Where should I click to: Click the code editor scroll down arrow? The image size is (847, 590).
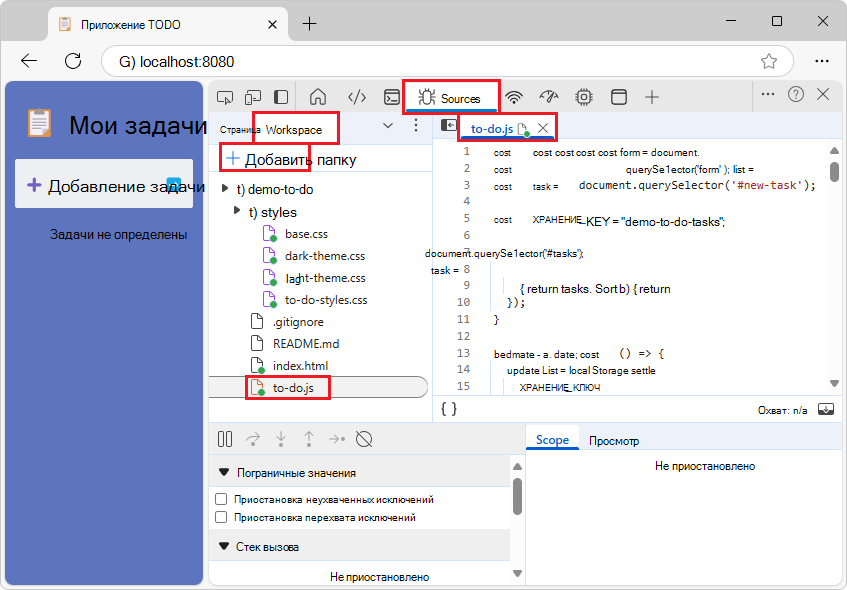tap(834, 383)
